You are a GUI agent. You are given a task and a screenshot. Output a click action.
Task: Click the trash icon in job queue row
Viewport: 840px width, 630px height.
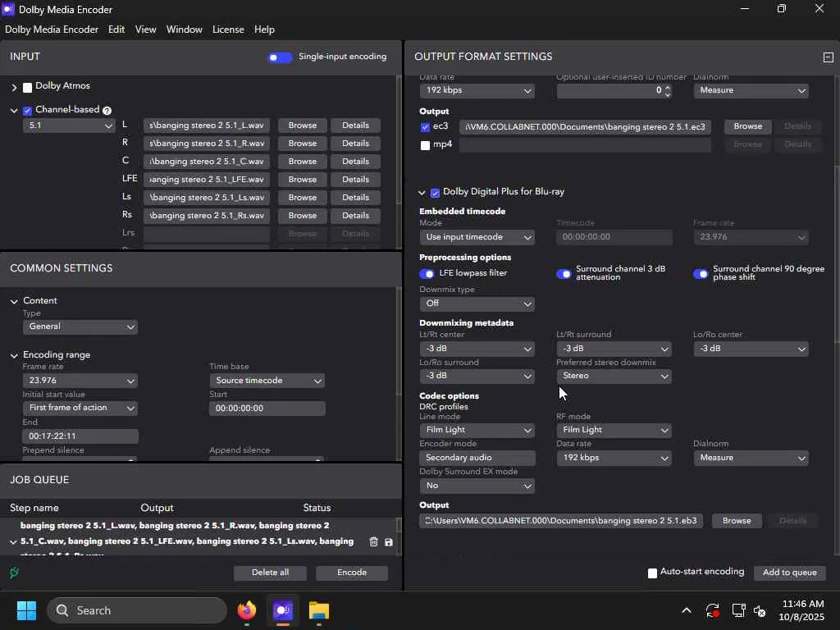[373, 541]
